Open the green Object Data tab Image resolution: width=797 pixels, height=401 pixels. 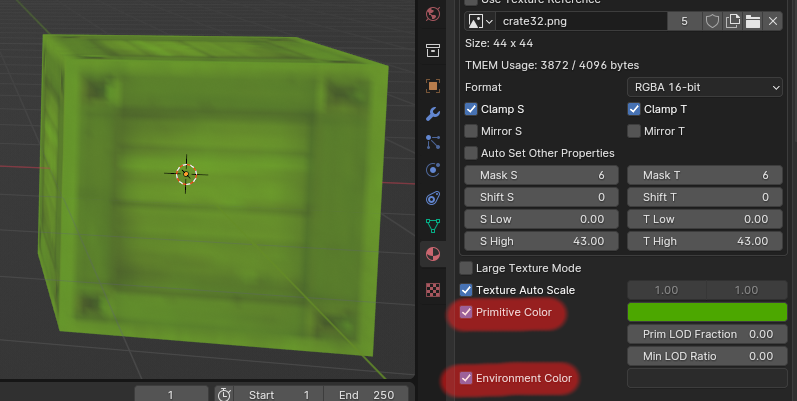pyautogui.click(x=432, y=226)
